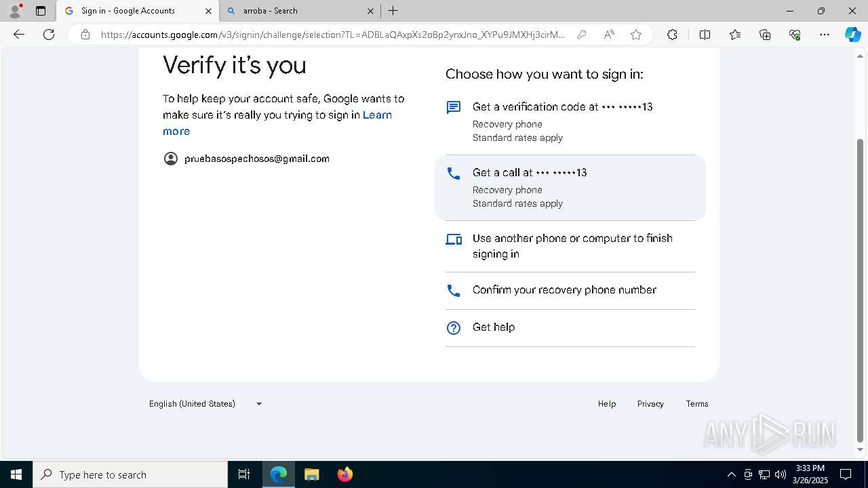Go back with the browser back arrow

click(19, 35)
